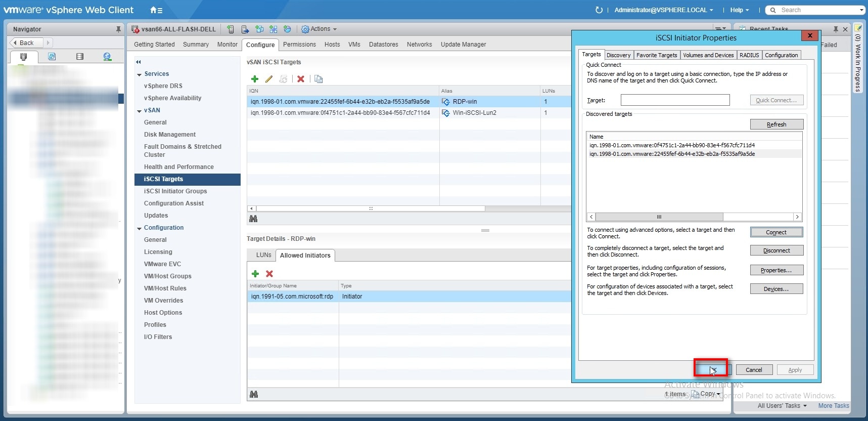868x421 pixels.
Task: Click the pencil edit icon for iSCSI target
Action: click(269, 79)
